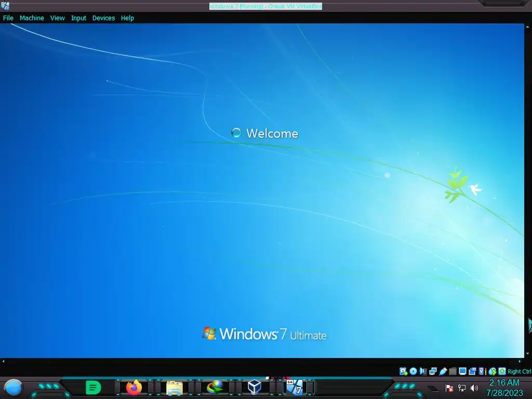Click the horizontal scrollbar right arrow
Image resolution: width=532 pixels, height=399 pixels.
tap(520, 362)
